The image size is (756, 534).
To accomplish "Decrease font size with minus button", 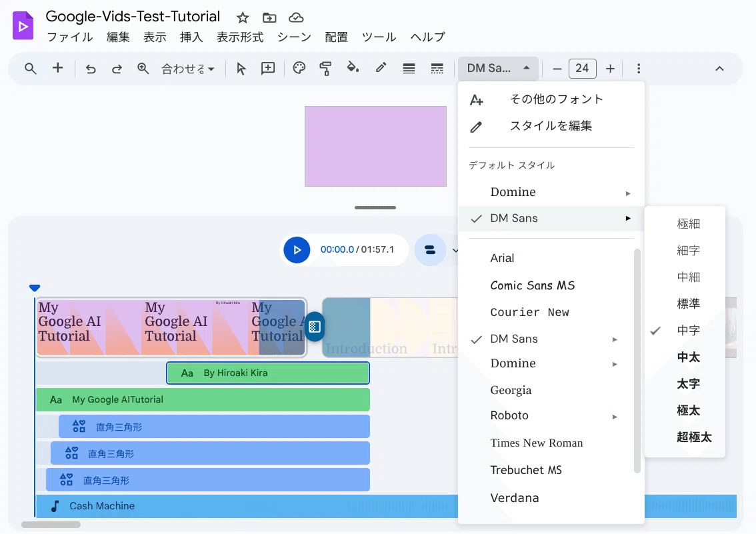I will coord(557,69).
